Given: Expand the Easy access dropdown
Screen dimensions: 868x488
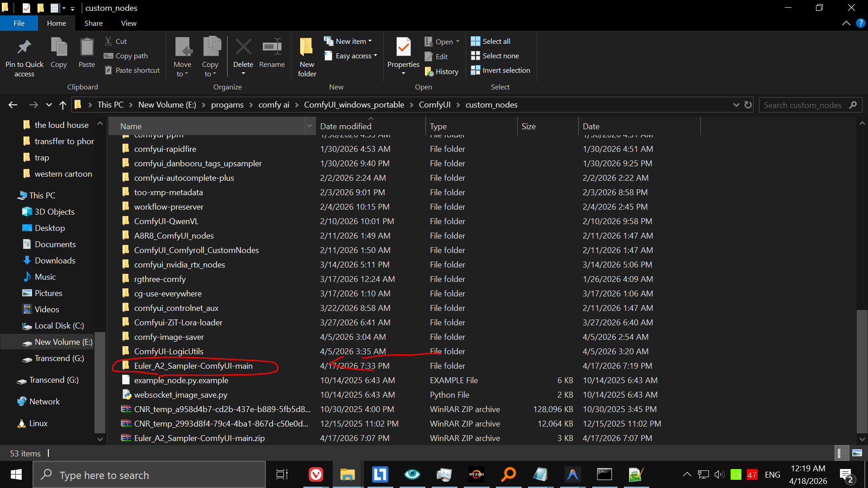Looking at the screenshot, I should [x=351, y=56].
